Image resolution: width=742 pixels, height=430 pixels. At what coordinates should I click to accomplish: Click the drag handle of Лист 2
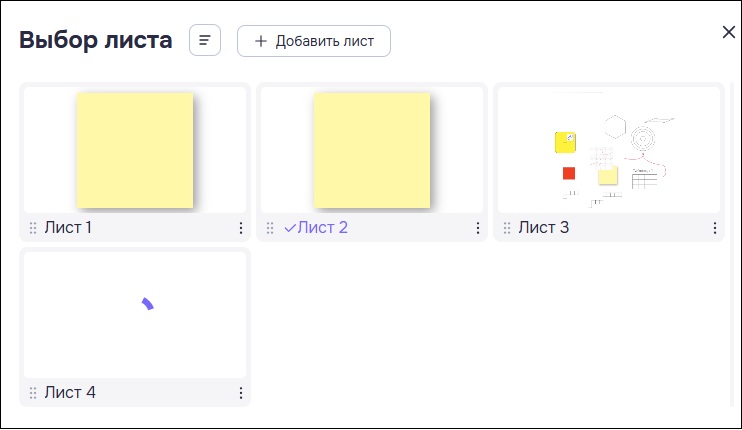point(270,228)
